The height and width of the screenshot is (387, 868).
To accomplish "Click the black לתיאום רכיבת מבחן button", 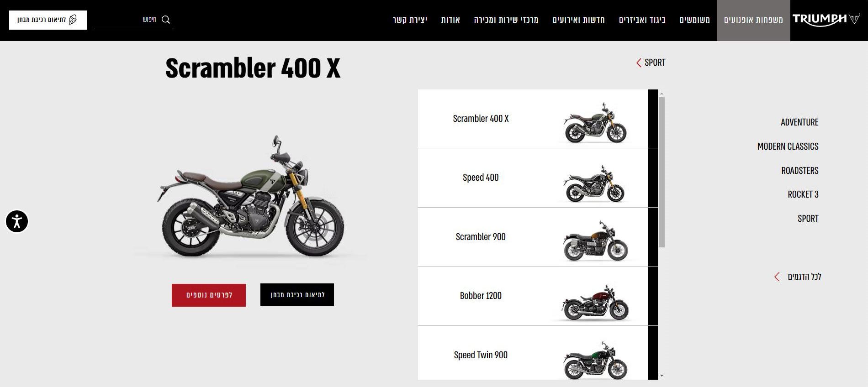I will coord(297,295).
